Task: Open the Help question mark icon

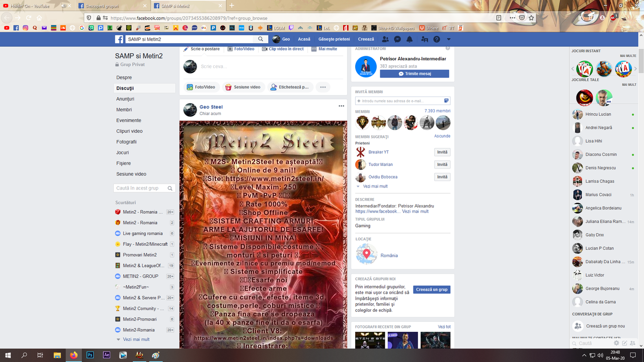Action: [437, 39]
